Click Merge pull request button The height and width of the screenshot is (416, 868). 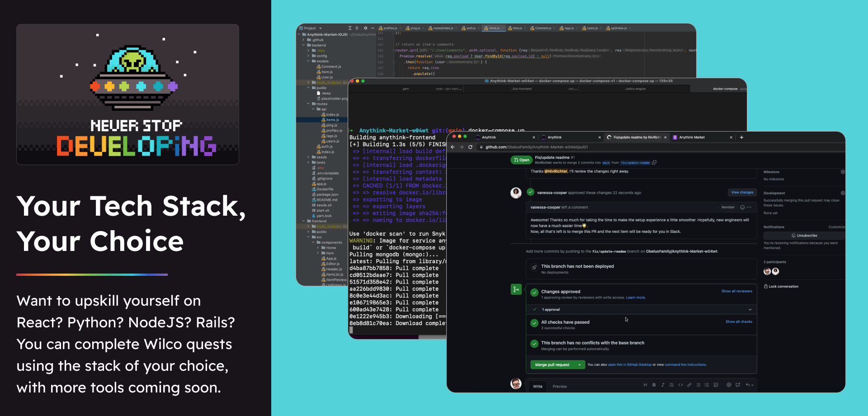(552, 365)
